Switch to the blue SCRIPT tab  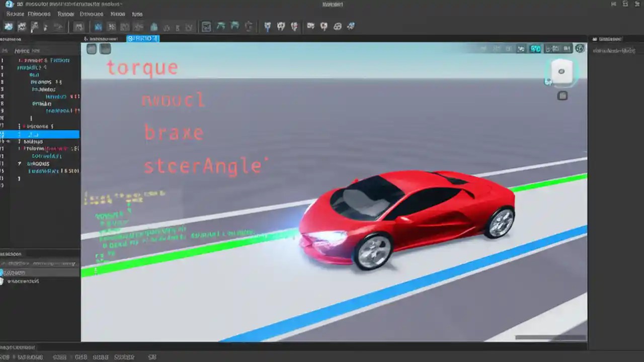(142, 38)
